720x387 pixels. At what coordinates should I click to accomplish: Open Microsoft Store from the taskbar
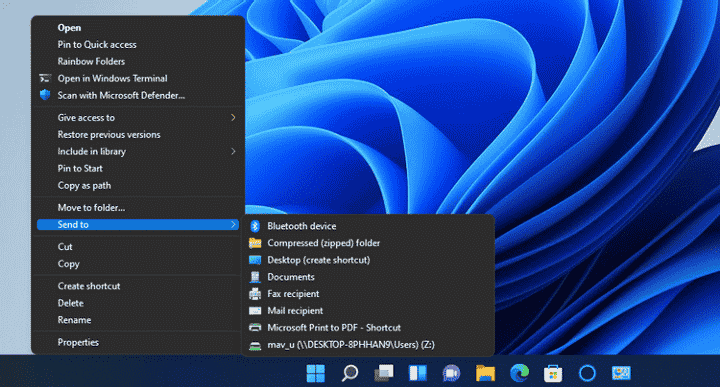point(553,374)
